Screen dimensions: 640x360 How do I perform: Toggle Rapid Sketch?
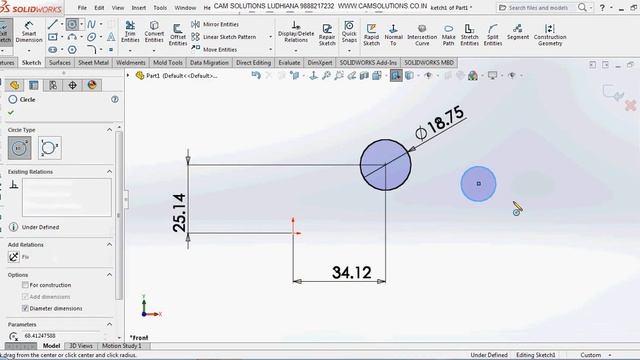[371, 34]
